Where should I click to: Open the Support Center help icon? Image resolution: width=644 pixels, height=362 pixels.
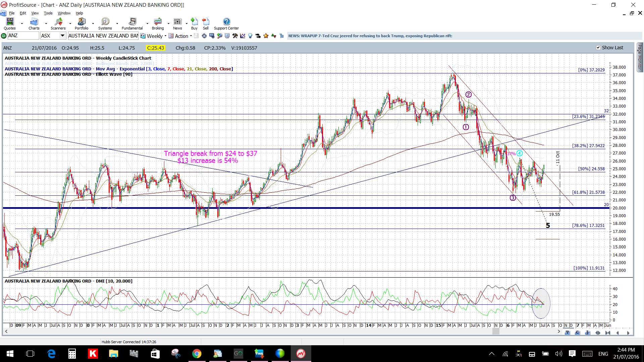pos(226,24)
